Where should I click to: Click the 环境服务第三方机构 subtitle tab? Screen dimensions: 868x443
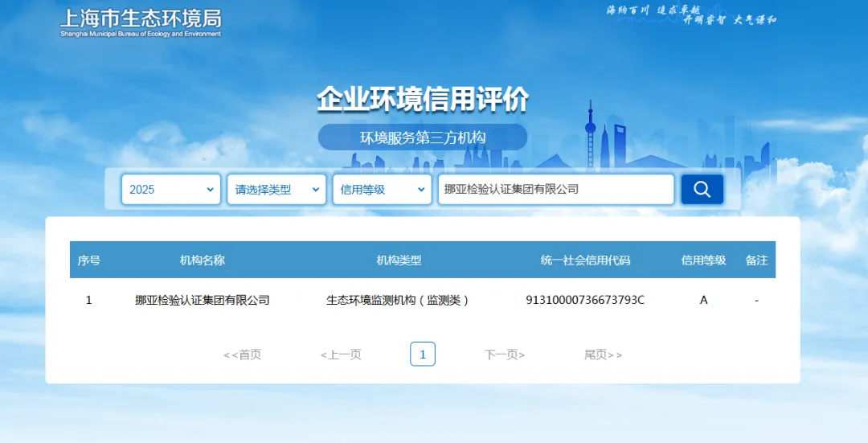coord(423,137)
